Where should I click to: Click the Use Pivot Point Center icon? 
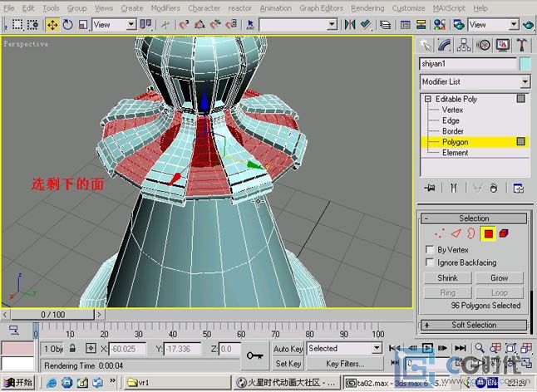point(146,25)
